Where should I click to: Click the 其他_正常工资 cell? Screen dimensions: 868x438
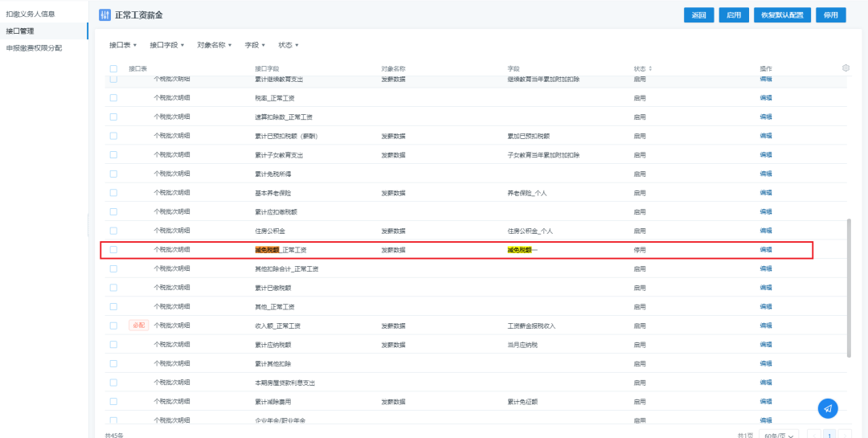point(274,307)
